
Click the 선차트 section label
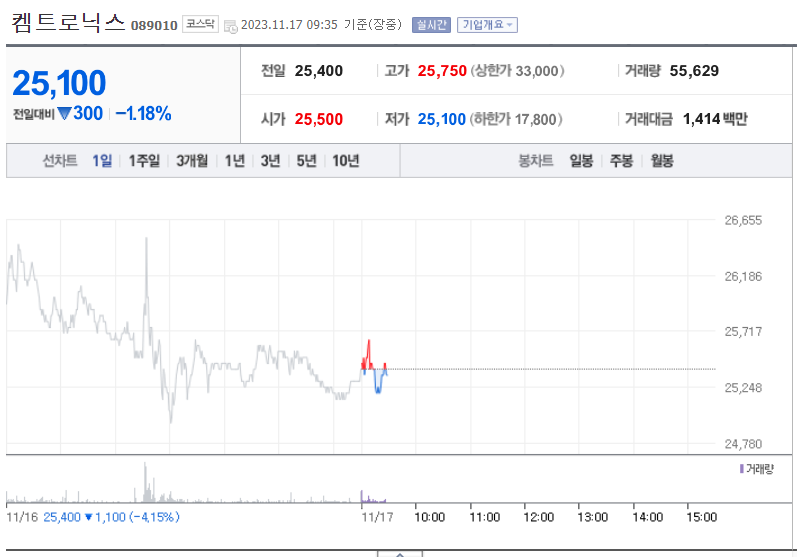60,161
